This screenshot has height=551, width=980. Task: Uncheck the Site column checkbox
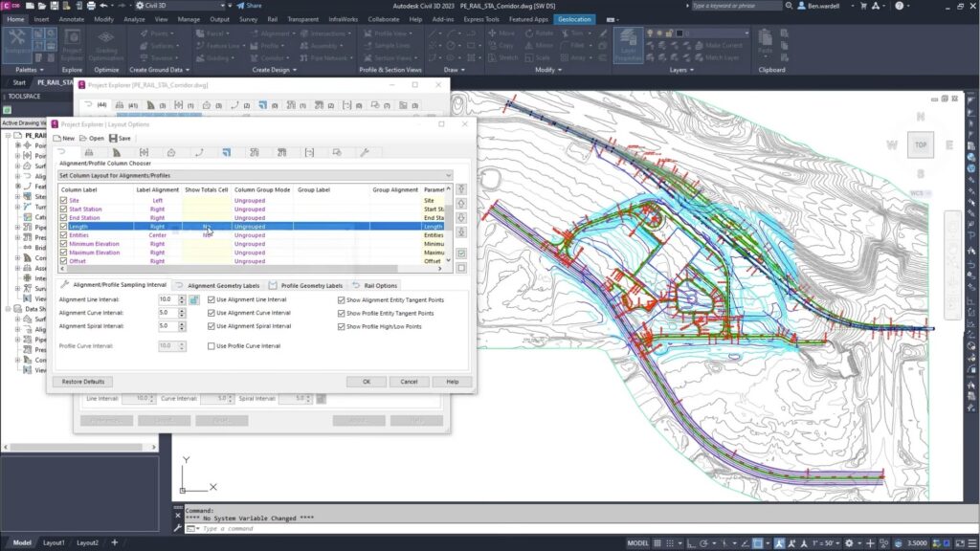(63, 201)
